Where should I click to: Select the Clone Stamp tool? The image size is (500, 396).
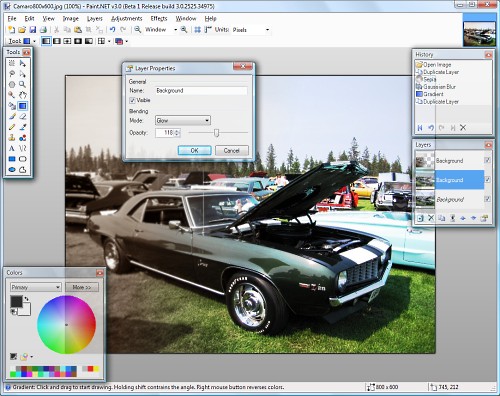tap(12, 138)
